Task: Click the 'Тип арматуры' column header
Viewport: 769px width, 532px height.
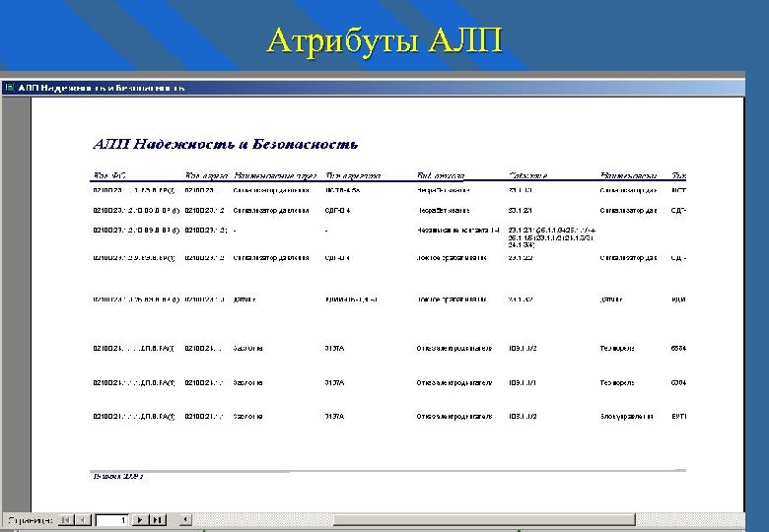Action: pos(353,175)
